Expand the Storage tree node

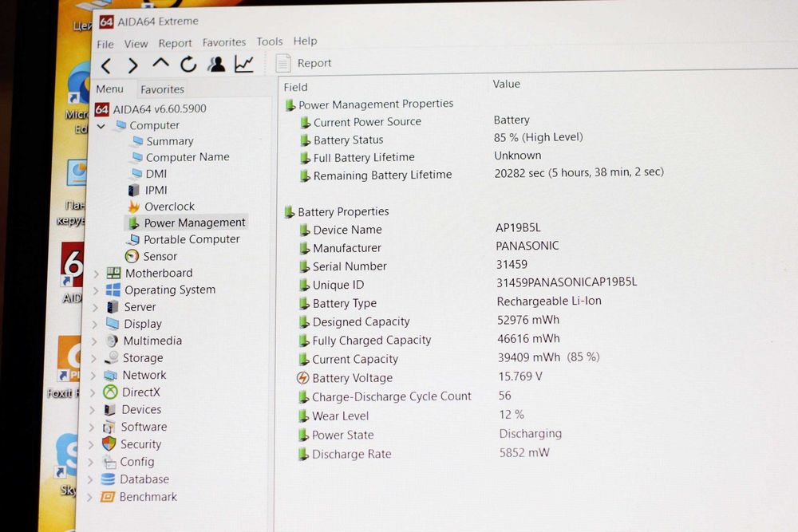(93, 359)
